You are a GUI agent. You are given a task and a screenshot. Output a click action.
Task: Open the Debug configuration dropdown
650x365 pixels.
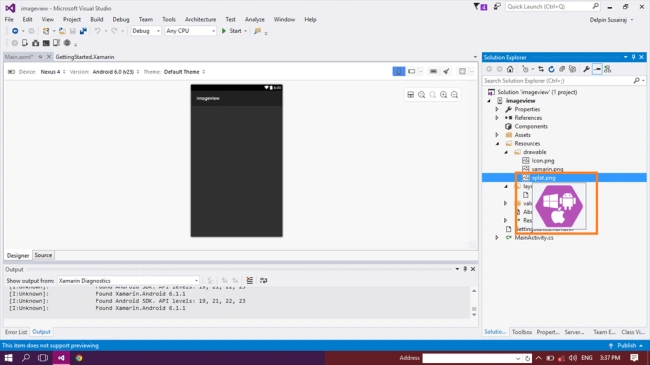click(146, 31)
